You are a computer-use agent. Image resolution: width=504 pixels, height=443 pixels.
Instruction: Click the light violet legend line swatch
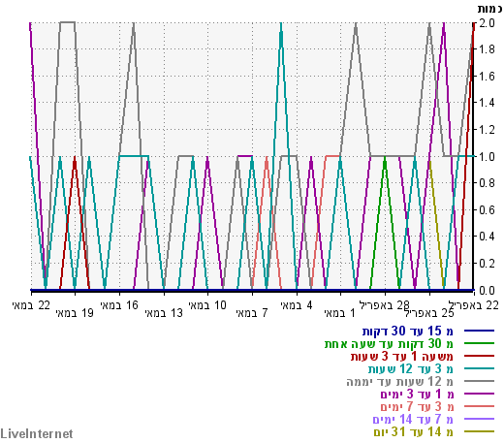479,419
